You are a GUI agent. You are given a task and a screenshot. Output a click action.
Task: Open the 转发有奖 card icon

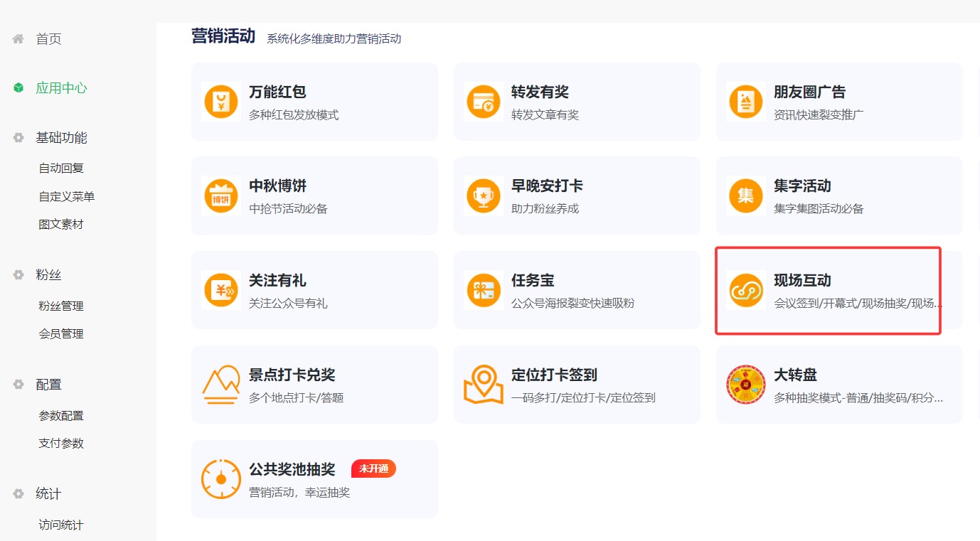(483, 102)
